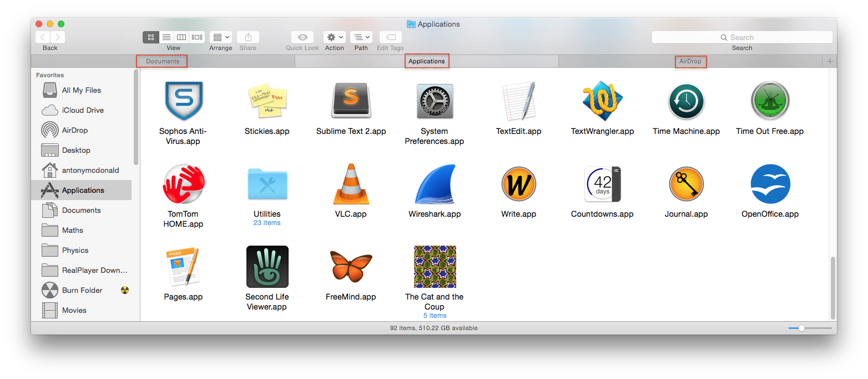Image resolution: width=868 pixels, height=379 pixels.
Task: Open All My Files in sidebar
Action: 82,90
